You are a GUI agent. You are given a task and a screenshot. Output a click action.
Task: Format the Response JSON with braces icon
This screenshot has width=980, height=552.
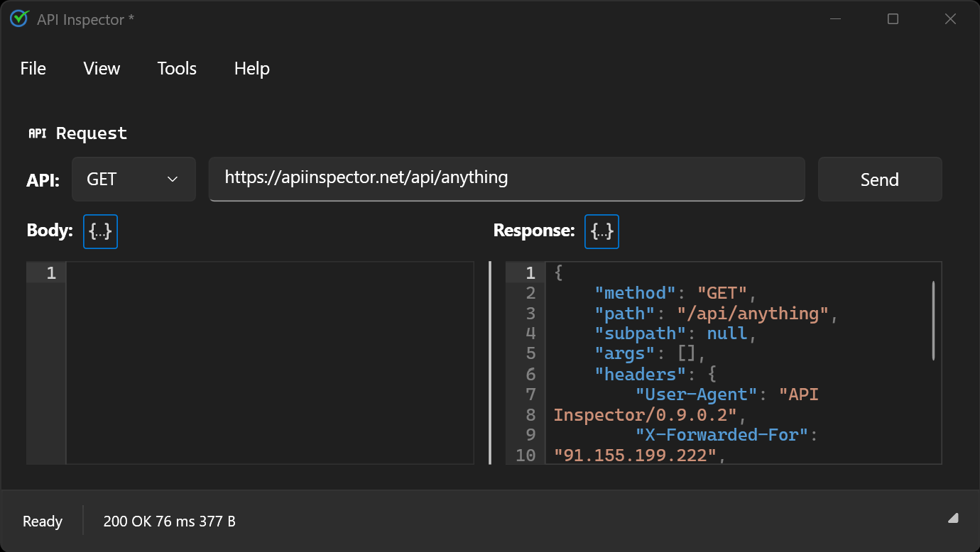601,231
